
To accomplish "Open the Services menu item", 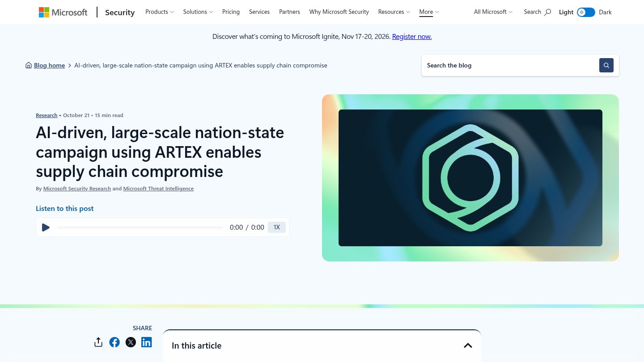I will click(x=259, y=12).
